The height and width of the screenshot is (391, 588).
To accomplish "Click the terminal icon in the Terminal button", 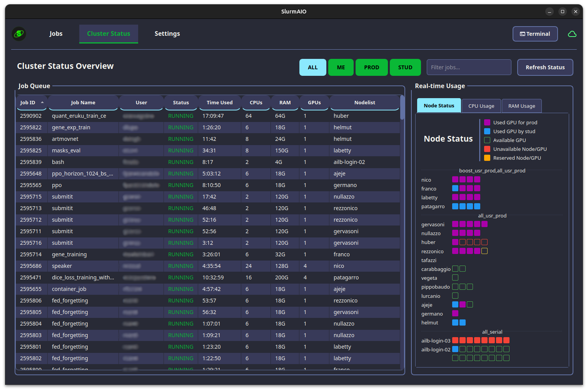I will pos(523,34).
